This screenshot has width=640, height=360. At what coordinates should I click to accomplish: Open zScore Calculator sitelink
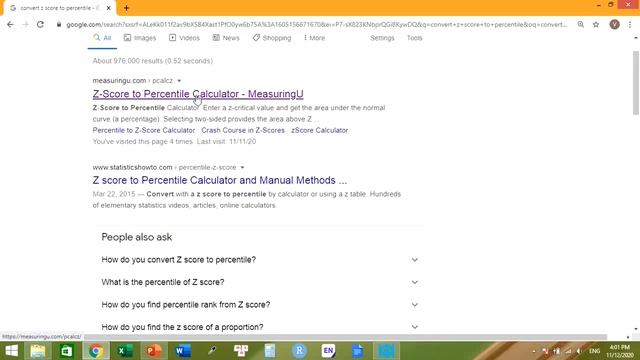click(320, 130)
